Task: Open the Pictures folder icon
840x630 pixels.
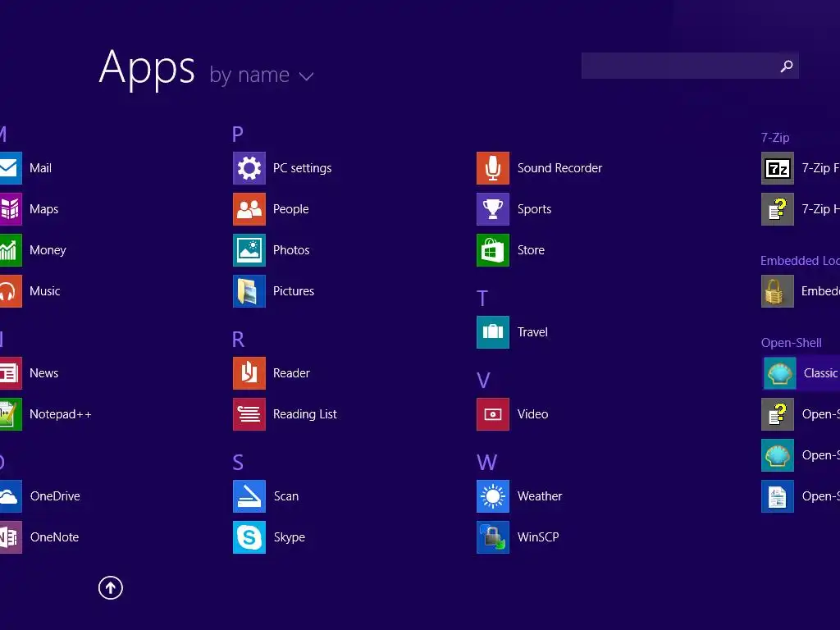Action: (249, 291)
